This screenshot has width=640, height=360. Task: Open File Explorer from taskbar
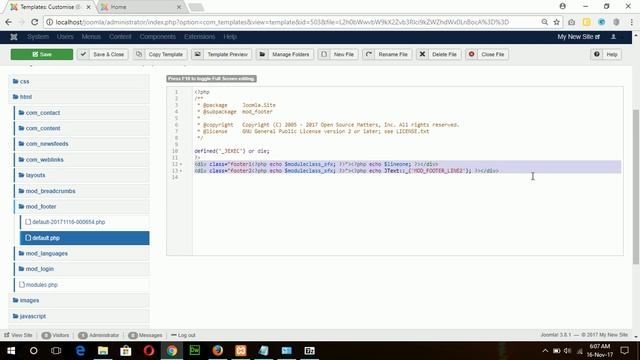point(103,351)
